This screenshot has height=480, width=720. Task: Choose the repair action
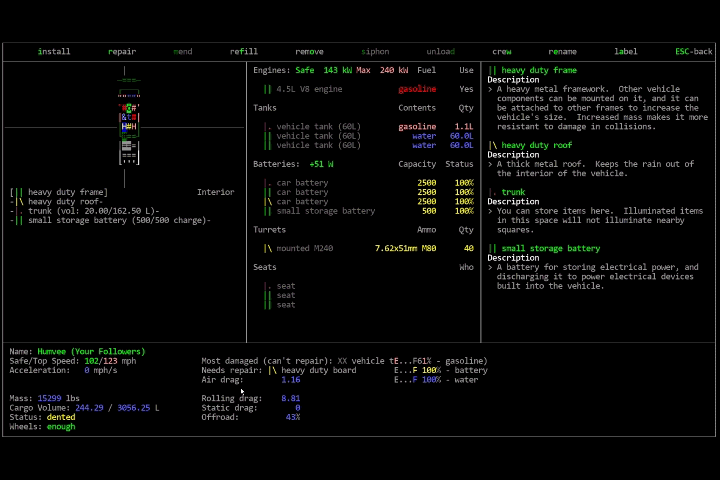tap(122, 51)
